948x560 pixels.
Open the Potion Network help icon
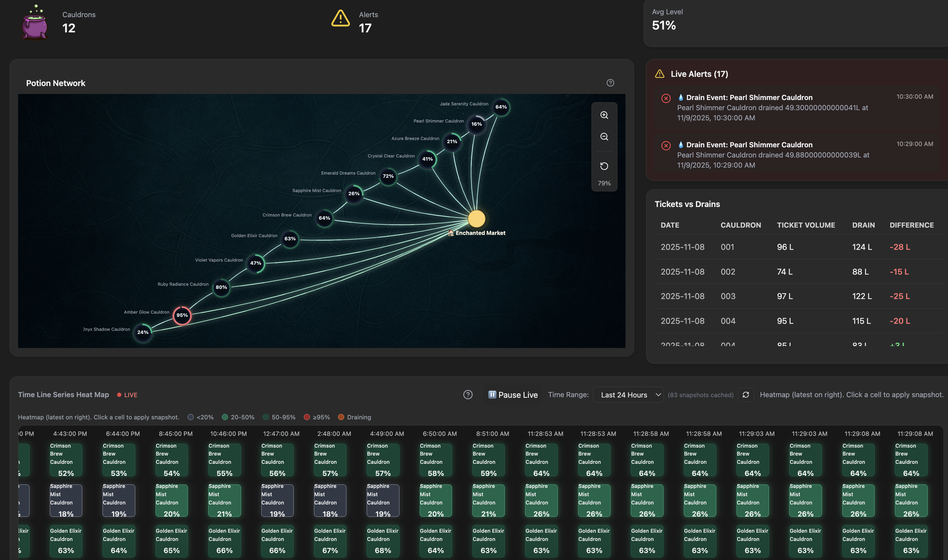point(610,83)
